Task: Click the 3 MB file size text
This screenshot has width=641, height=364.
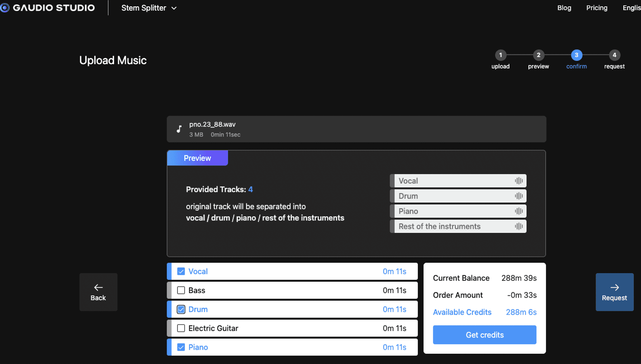Action: 196,135
